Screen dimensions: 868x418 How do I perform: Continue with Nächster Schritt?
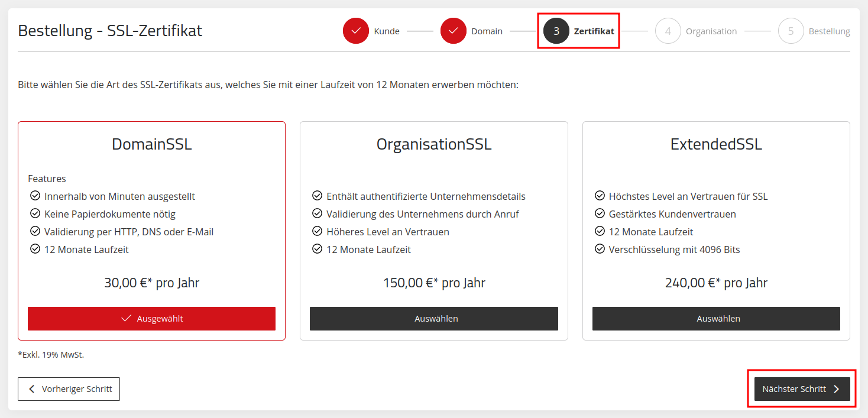tap(802, 389)
